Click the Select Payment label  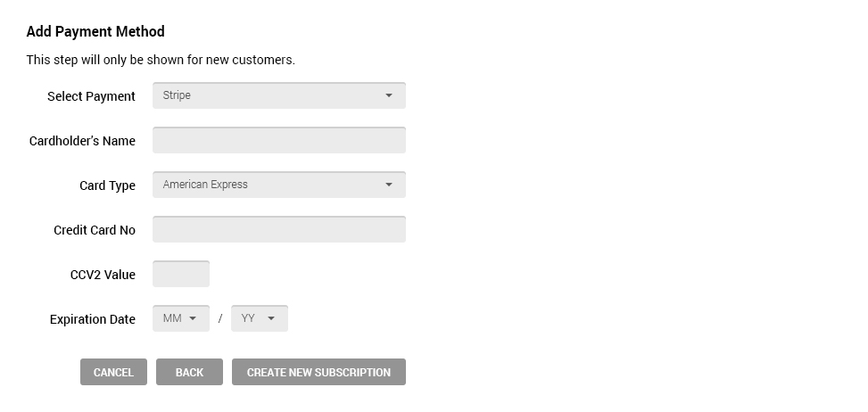pyautogui.click(x=91, y=96)
